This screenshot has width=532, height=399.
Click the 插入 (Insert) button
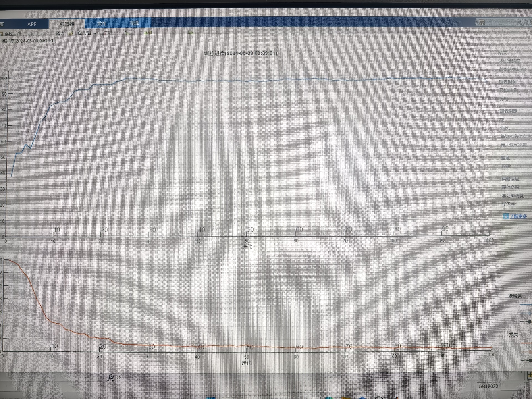[60, 34]
